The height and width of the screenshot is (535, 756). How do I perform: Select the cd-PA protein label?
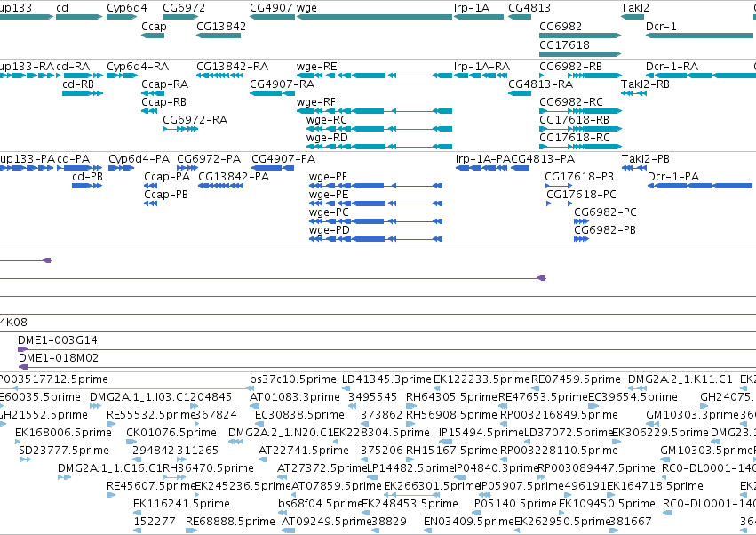click(x=73, y=159)
